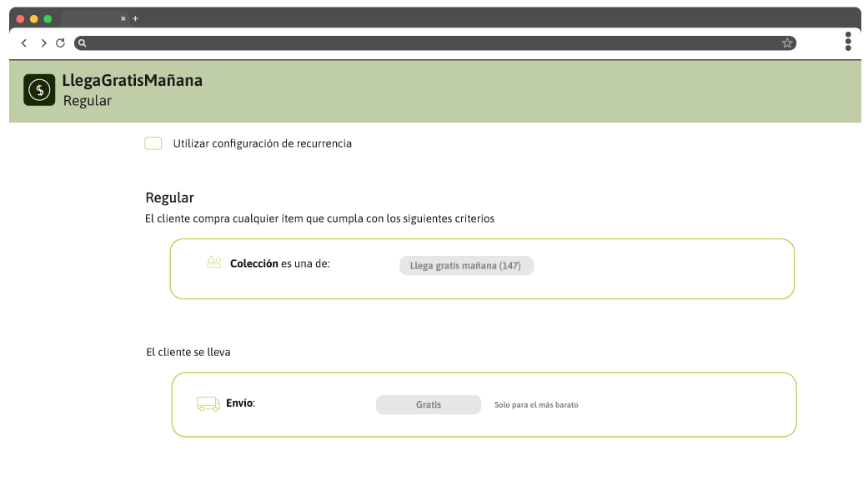The image size is (868, 502).
Task: Click the dollar sign app logo
Action: 39,90
